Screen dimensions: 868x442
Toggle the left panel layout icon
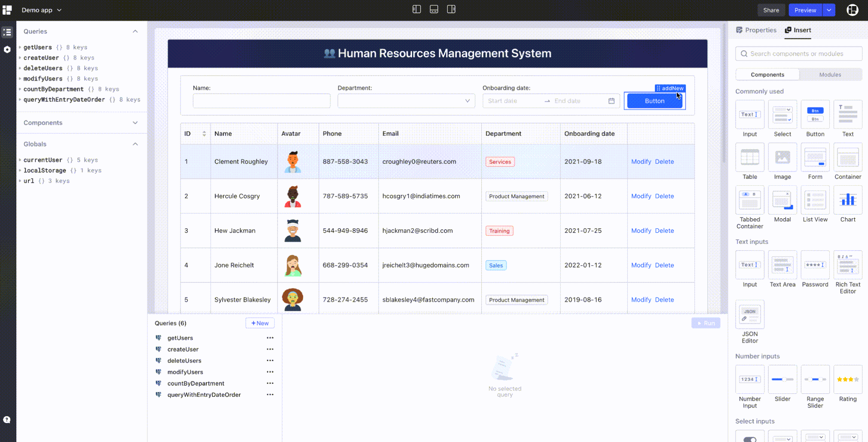click(416, 9)
